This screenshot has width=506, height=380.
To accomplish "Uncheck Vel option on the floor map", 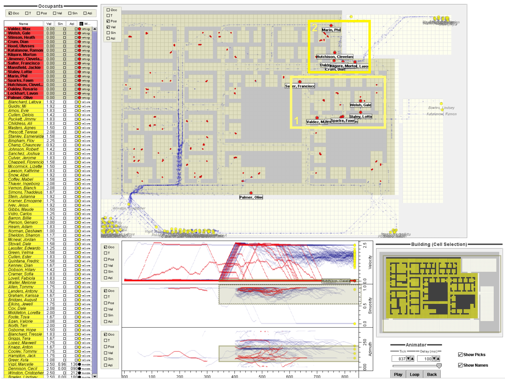I will [x=108, y=27].
